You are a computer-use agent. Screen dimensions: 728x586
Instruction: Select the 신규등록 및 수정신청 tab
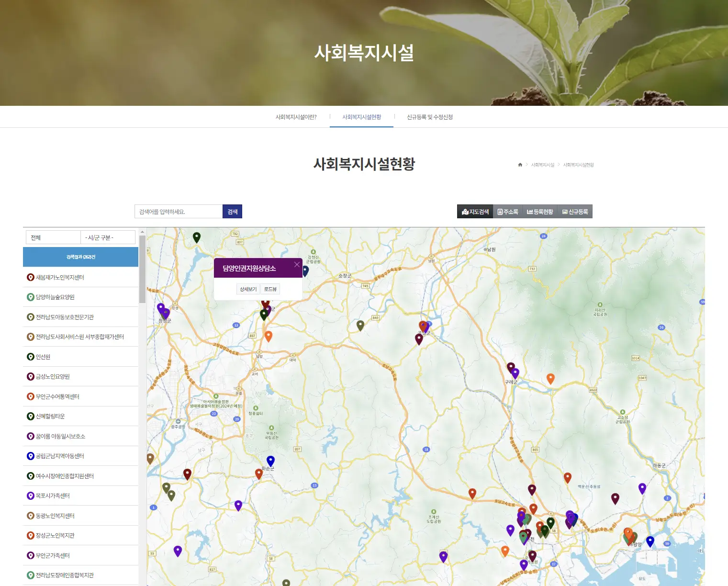pyautogui.click(x=430, y=116)
